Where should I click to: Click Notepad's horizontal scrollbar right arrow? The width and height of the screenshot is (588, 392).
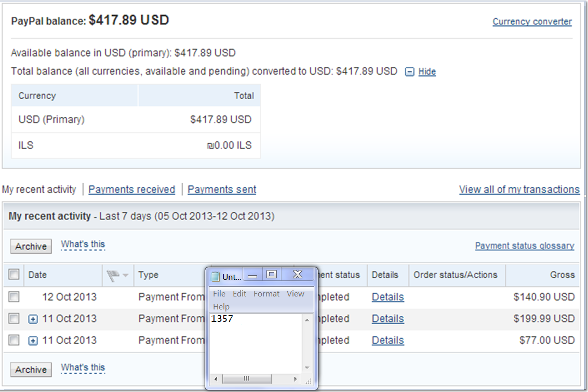point(296,379)
